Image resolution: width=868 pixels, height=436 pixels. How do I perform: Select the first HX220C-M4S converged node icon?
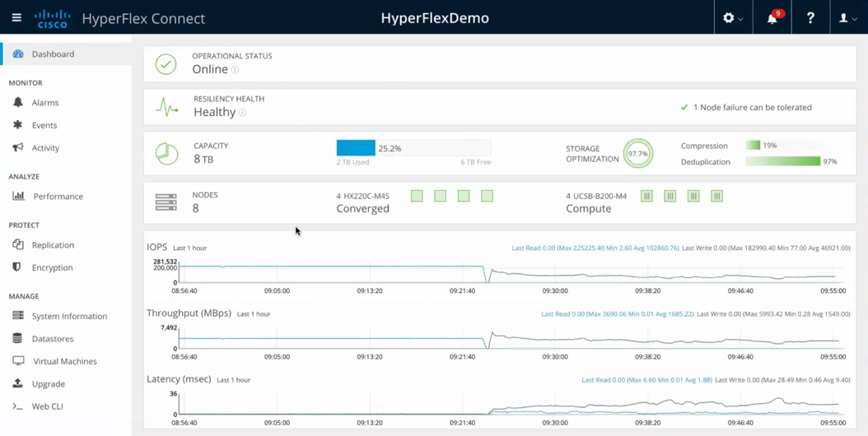417,196
